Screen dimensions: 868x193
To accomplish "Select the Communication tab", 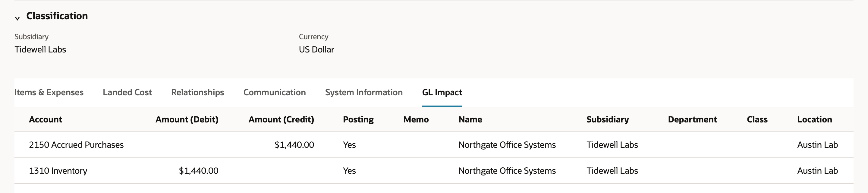I will (275, 93).
